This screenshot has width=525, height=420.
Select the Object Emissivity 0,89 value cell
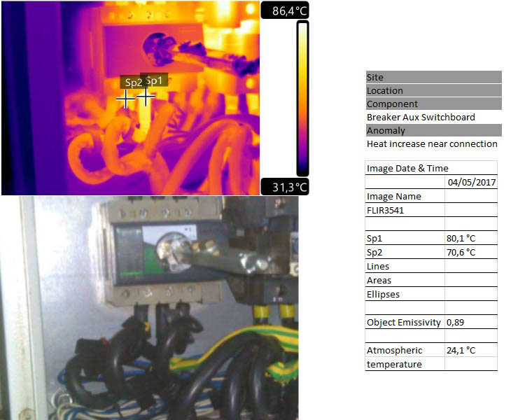[x=471, y=322]
